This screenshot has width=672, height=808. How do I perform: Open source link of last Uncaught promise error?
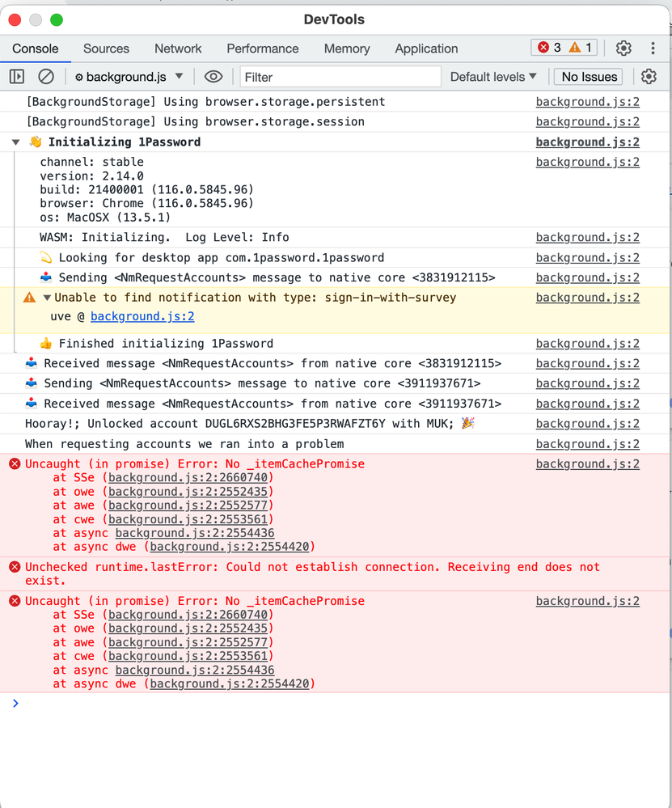(587, 601)
